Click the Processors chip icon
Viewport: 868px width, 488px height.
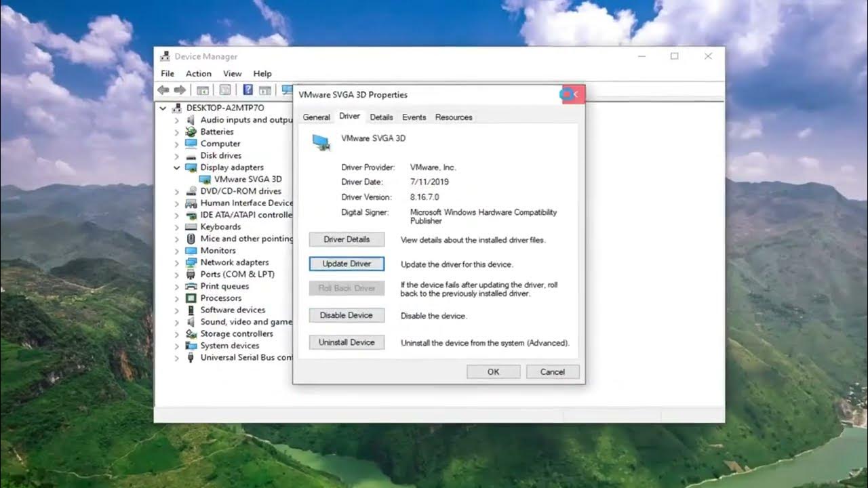tap(191, 298)
